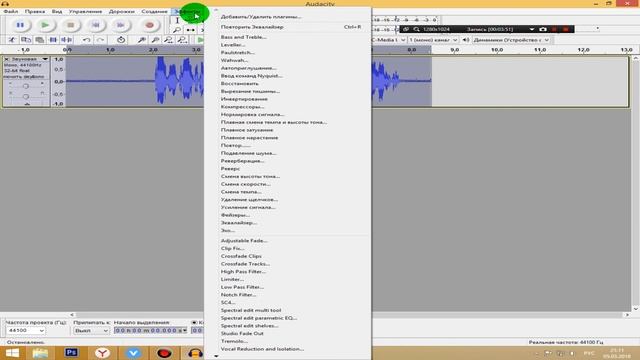
Task: Paste audio using the Paste icon
Action: pos(40,40)
